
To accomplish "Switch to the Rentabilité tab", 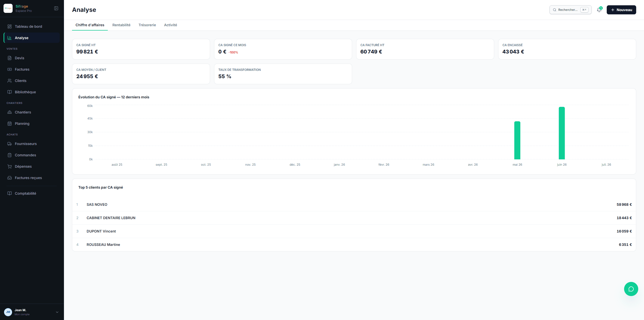I will (121, 25).
